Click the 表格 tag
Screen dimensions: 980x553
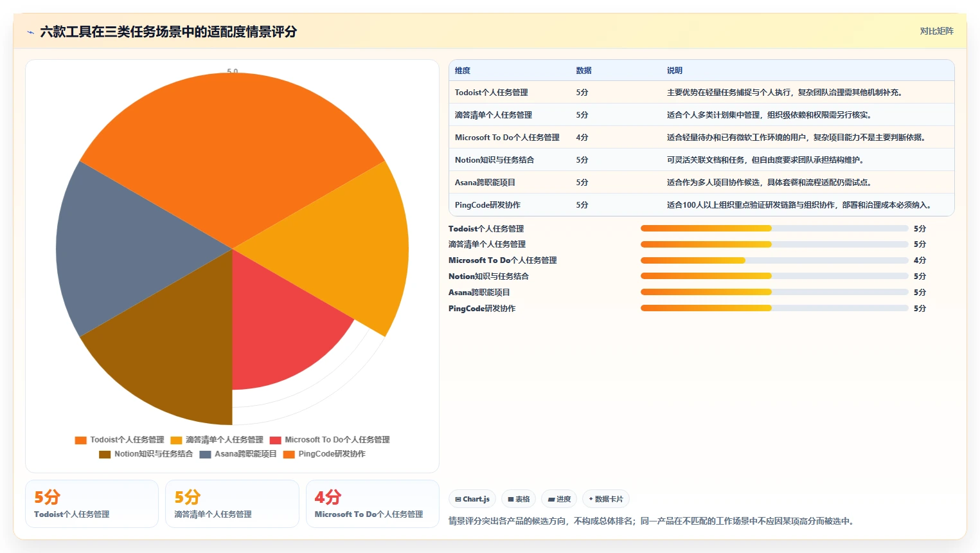pos(519,499)
